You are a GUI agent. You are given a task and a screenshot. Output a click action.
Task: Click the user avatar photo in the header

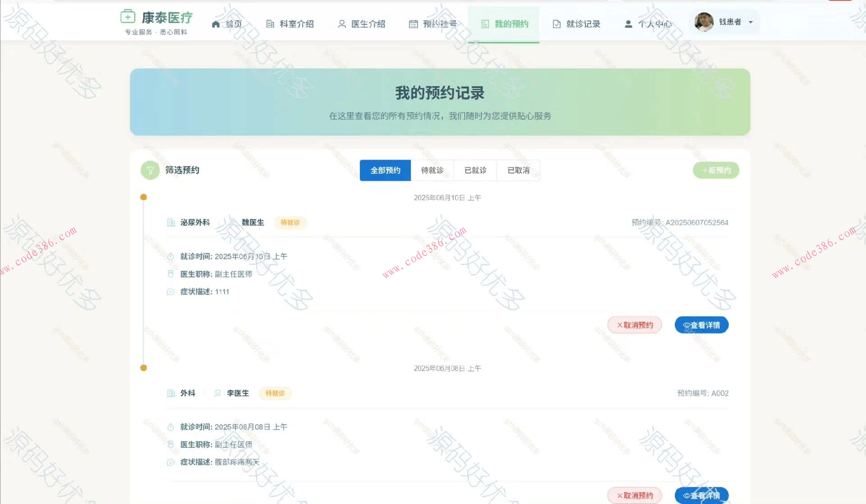coord(703,22)
